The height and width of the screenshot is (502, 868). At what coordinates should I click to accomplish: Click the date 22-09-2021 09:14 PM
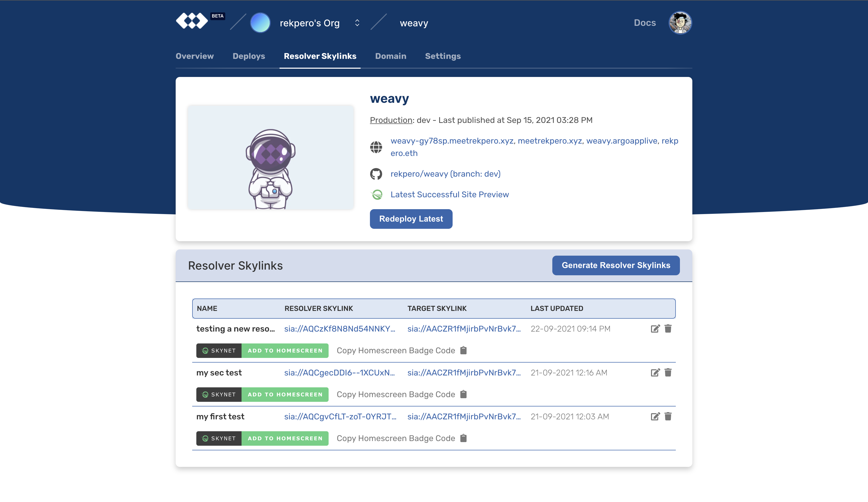570,329
